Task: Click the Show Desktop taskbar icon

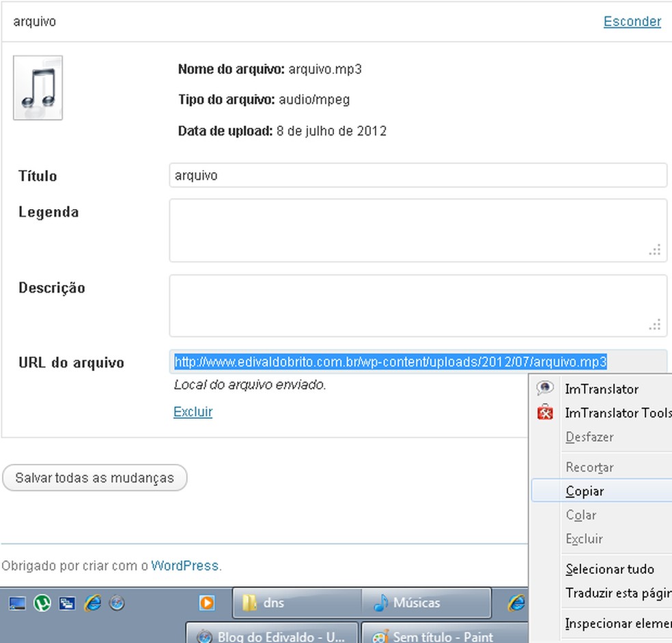Action: click(17, 603)
